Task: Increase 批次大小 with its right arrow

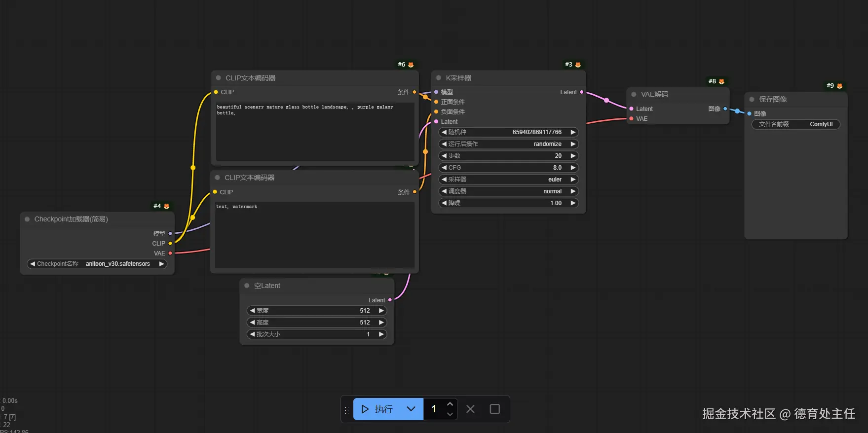Action: 381,334
